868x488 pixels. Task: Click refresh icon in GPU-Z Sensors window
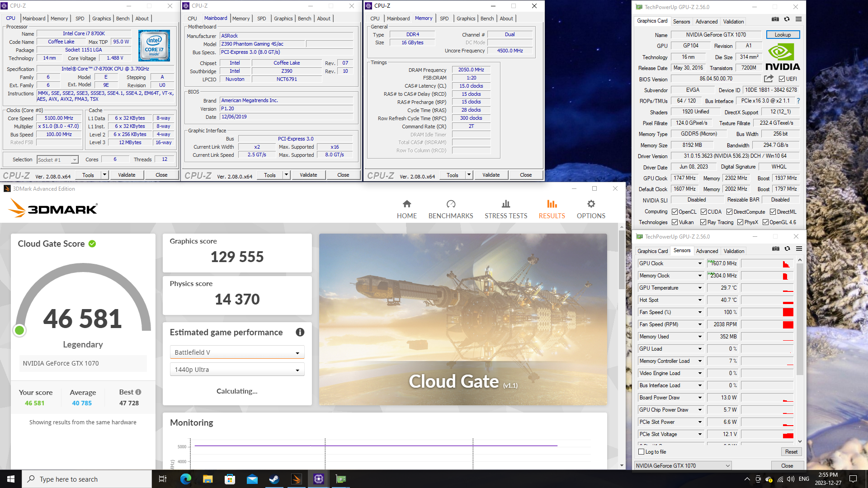787,249
